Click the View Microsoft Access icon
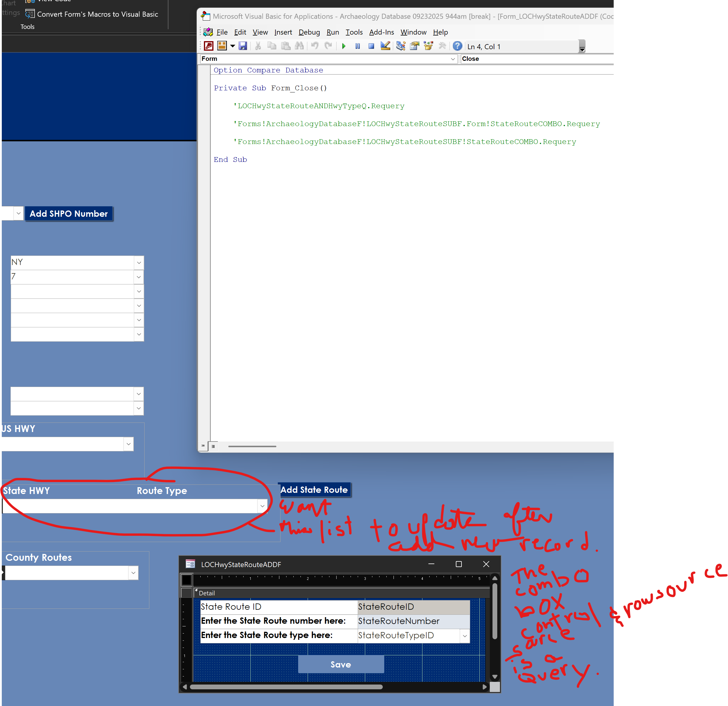The image size is (728, 706). (209, 46)
